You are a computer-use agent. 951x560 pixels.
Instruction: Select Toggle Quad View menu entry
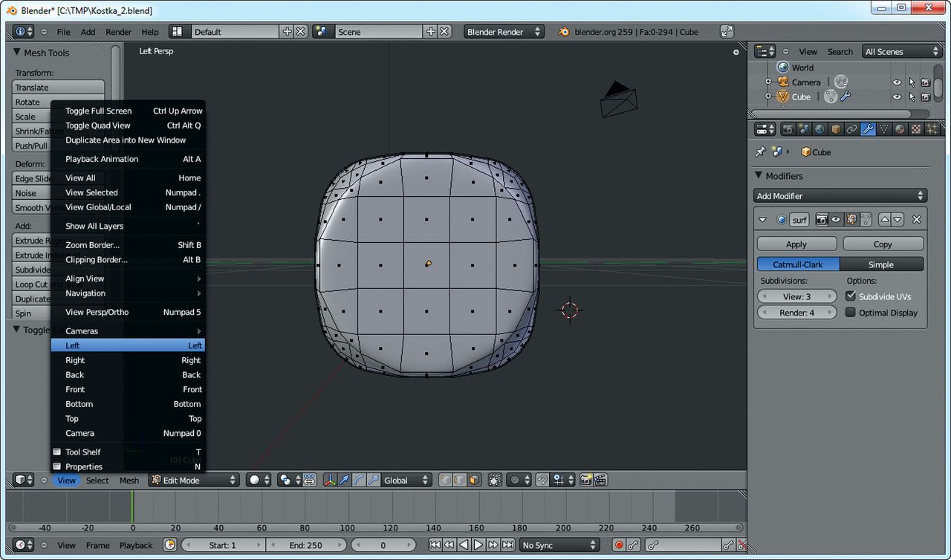(128, 126)
